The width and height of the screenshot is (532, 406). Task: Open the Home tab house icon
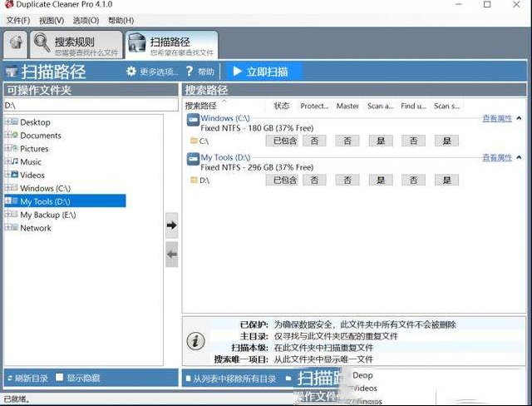click(x=16, y=44)
